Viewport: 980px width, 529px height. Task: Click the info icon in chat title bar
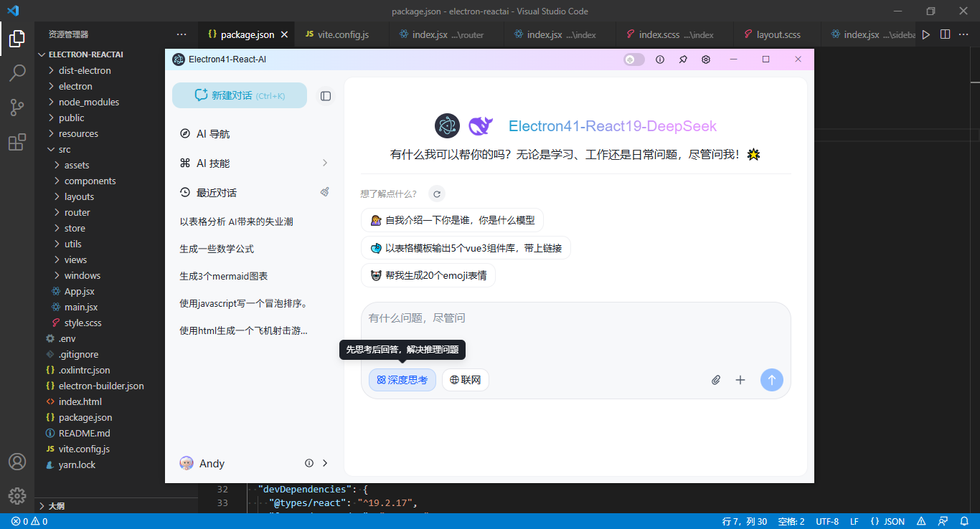pos(660,59)
